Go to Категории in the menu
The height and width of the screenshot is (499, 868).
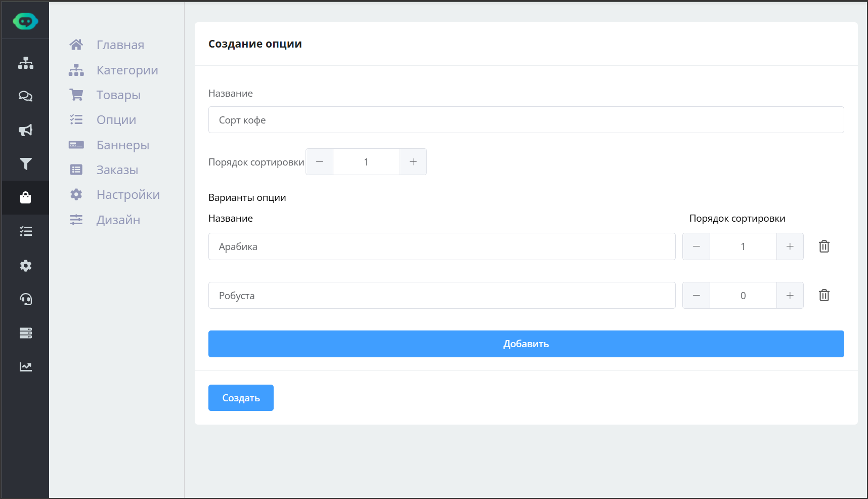[x=127, y=70]
